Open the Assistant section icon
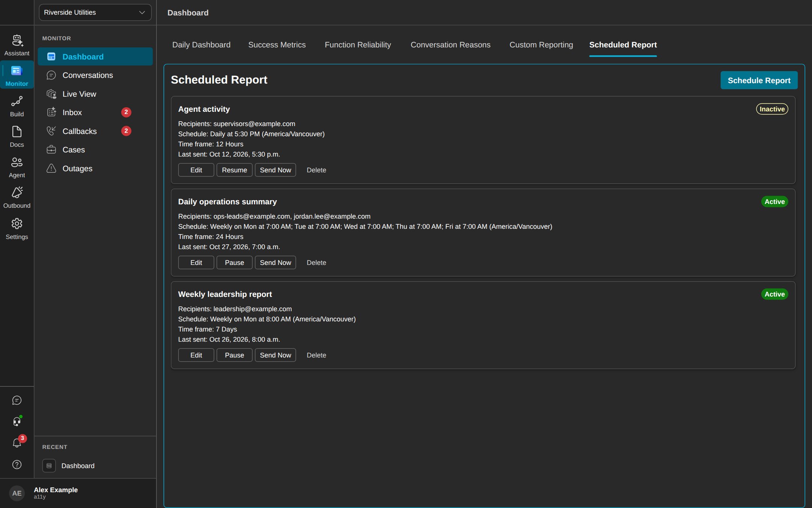The width and height of the screenshot is (812, 508). pos(17,40)
